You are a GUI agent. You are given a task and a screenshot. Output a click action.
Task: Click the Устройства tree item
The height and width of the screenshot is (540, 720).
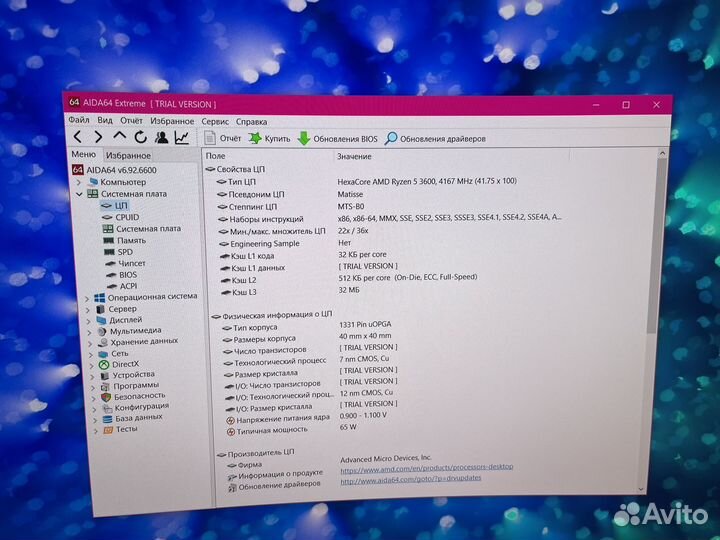129,375
